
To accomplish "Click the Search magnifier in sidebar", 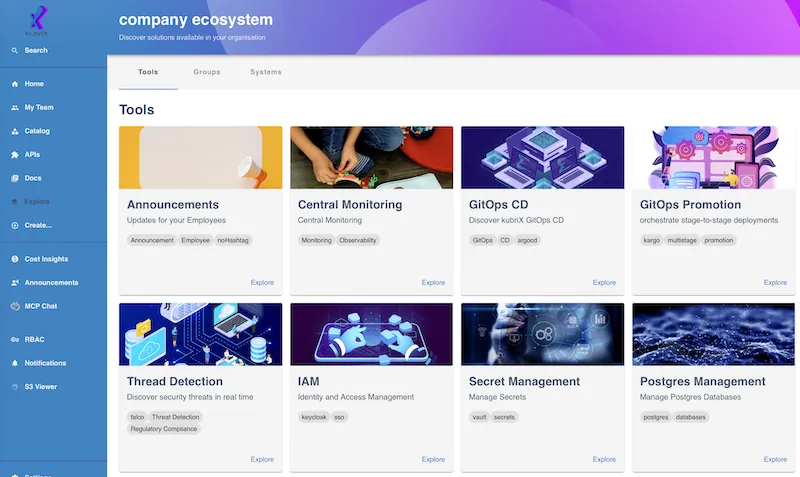I will [x=14, y=50].
